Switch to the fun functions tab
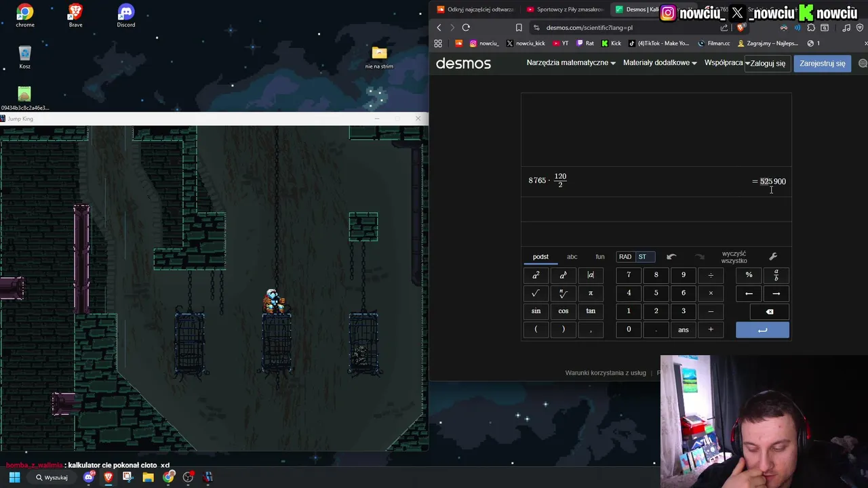868x488 pixels. click(x=600, y=257)
